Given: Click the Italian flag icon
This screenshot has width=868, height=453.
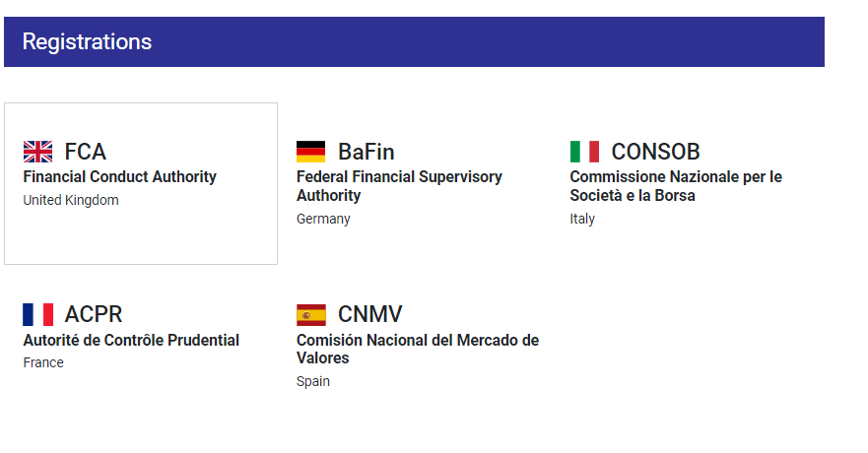Looking at the screenshot, I should [x=584, y=152].
